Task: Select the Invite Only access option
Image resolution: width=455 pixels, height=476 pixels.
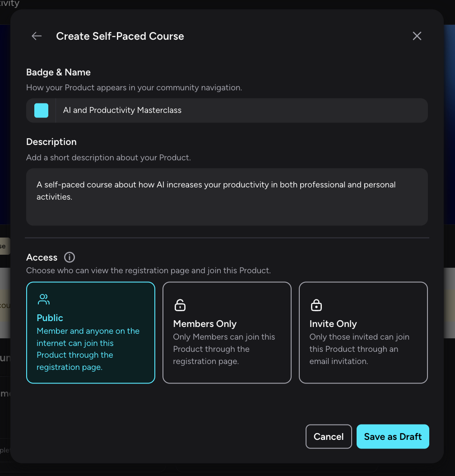Action: click(x=363, y=332)
